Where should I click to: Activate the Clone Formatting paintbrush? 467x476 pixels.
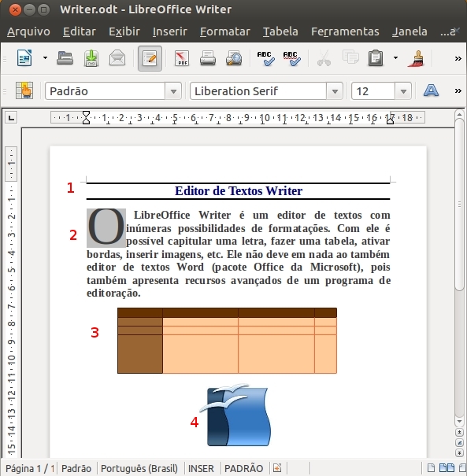pyautogui.click(x=417, y=58)
